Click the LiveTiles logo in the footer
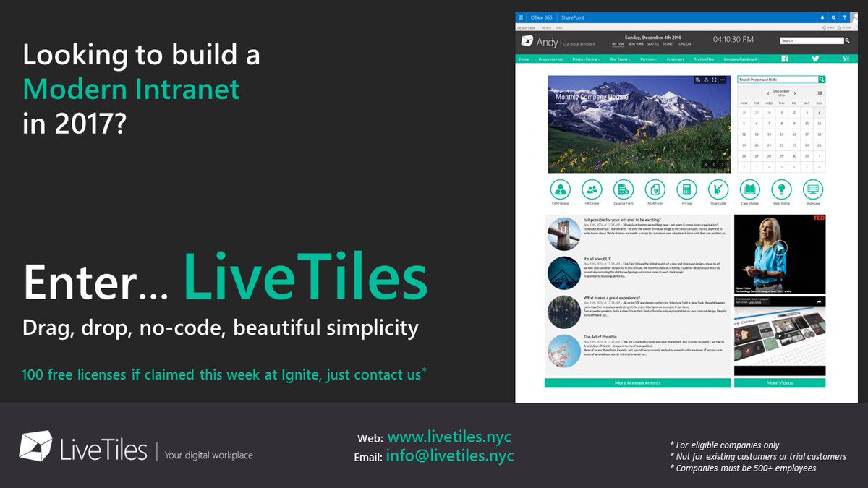 click(x=83, y=446)
